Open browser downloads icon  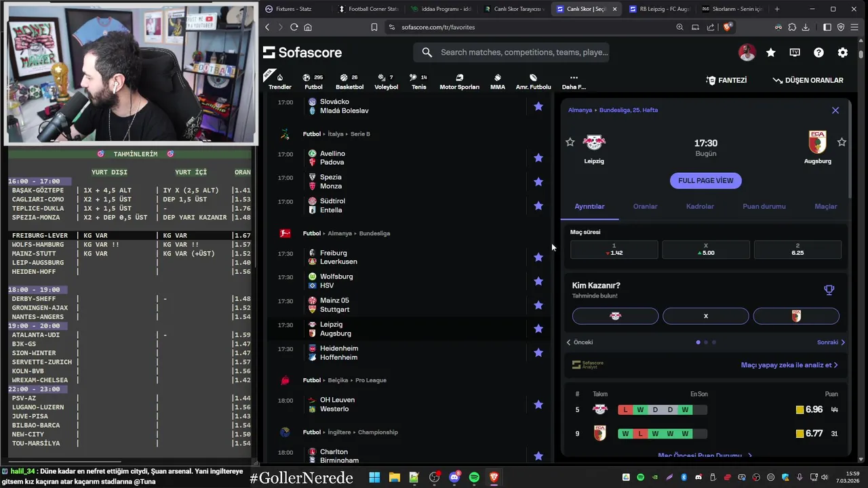pos(806,27)
